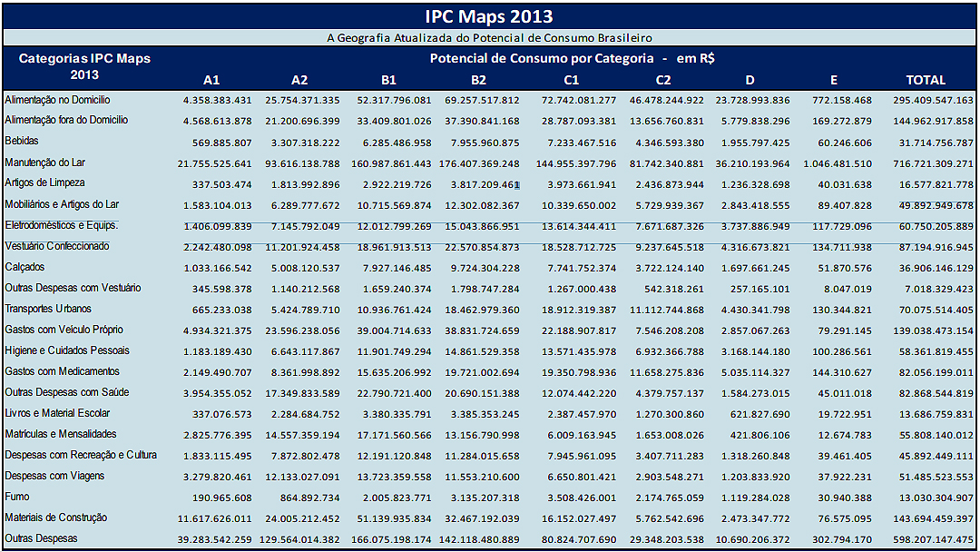This screenshot has height=552, width=980.
Task: Select 'Outras Despesas com Saúde' row label
Action: pos(67,392)
